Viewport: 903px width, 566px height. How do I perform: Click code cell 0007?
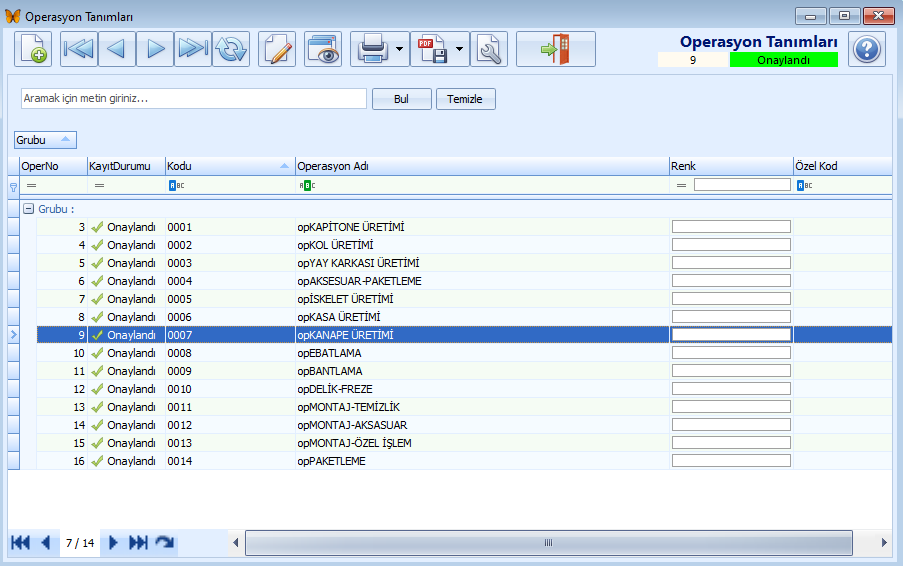[230, 335]
